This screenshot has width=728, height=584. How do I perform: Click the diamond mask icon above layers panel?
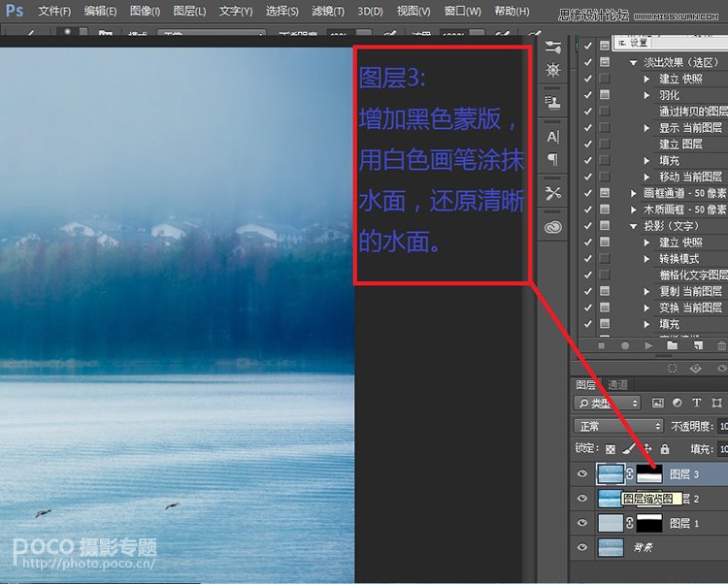(x=696, y=369)
